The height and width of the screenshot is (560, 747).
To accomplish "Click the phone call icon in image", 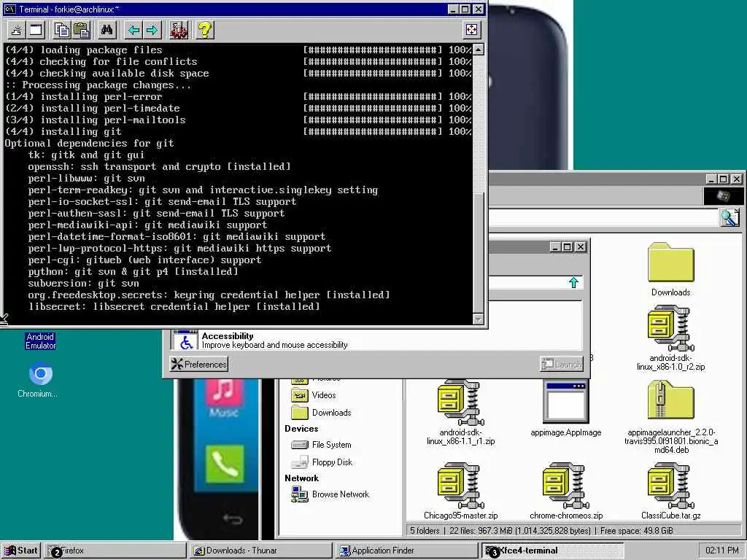I will [225, 464].
